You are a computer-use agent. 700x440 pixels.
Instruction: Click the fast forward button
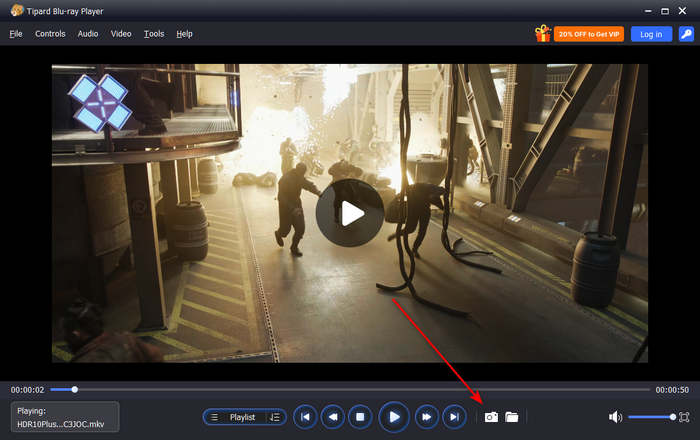(427, 417)
